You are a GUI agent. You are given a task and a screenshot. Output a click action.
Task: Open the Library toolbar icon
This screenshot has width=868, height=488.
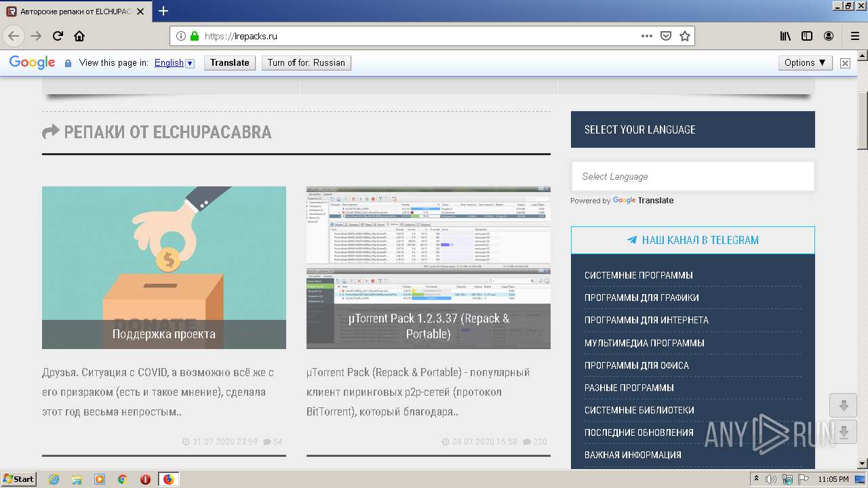click(x=785, y=36)
